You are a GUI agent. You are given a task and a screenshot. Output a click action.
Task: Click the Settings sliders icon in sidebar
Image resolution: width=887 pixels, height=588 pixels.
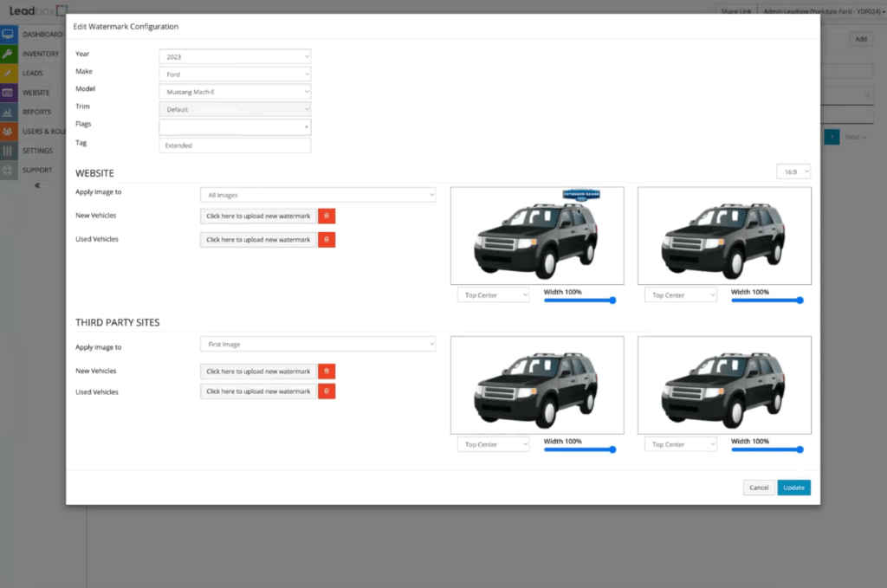tap(8, 151)
